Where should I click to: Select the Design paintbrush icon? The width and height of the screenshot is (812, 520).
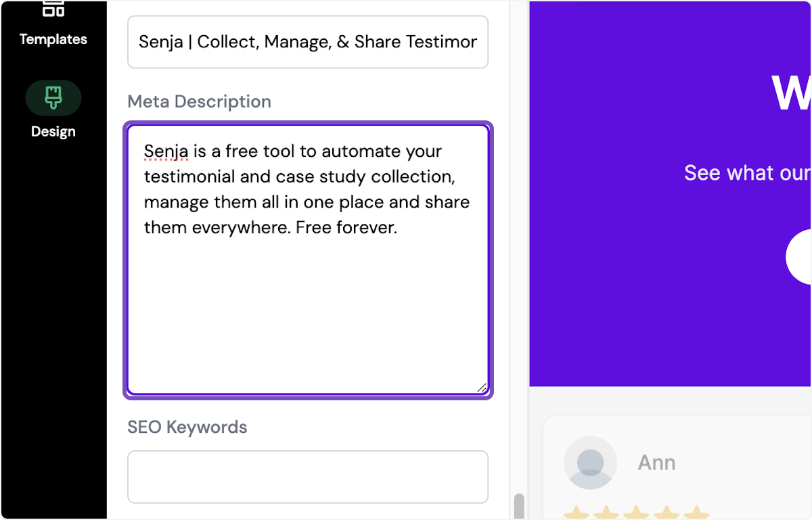pos(53,97)
